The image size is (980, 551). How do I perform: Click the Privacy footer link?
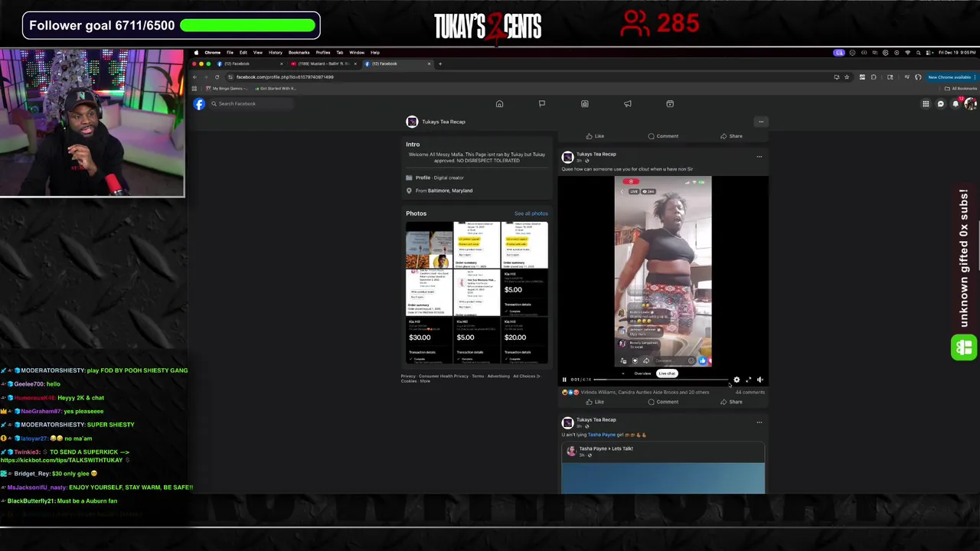tap(408, 377)
